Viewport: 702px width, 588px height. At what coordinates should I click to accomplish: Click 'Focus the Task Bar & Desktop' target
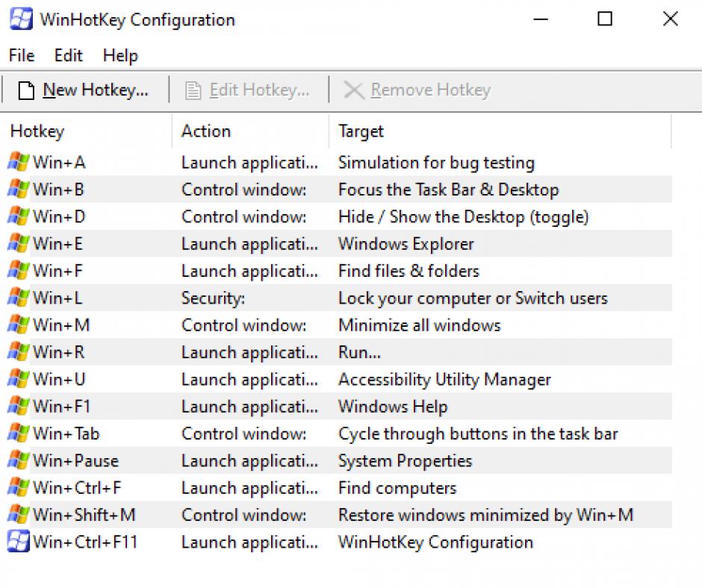click(449, 190)
